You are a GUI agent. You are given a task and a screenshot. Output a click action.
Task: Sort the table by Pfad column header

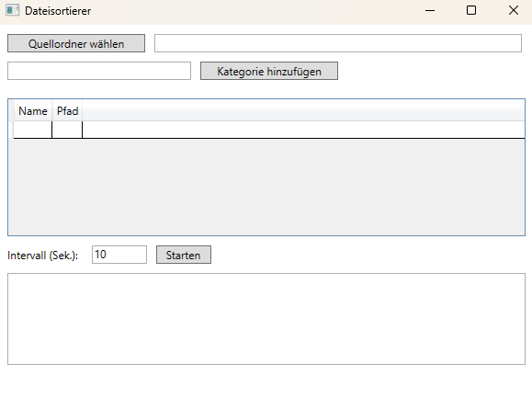[x=67, y=111]
